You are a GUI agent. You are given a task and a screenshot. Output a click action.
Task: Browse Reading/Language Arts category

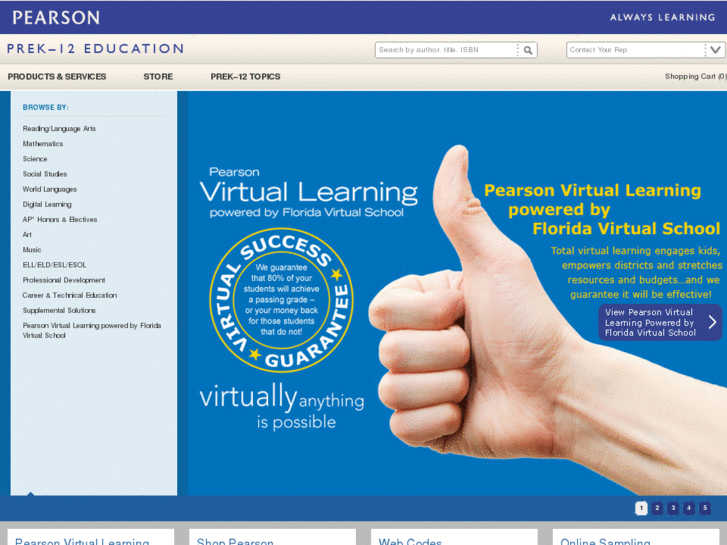[59, 128]
